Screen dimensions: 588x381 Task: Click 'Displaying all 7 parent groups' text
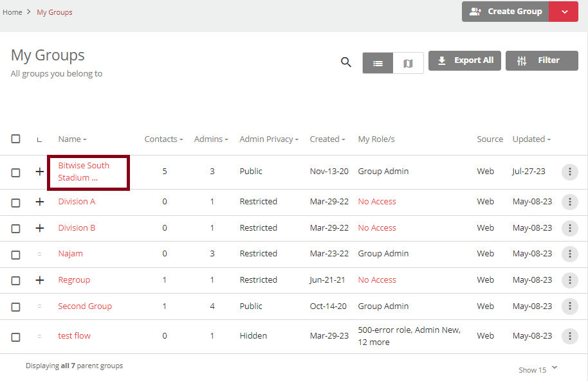point(74,366)
